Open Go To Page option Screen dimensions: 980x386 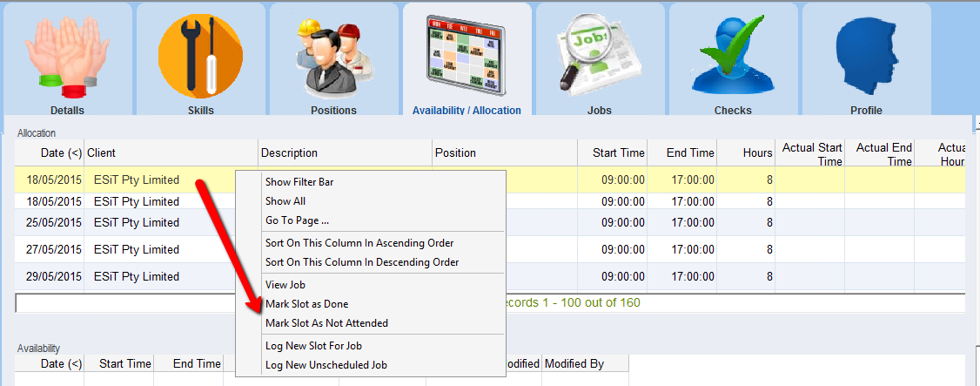point(297,220)
